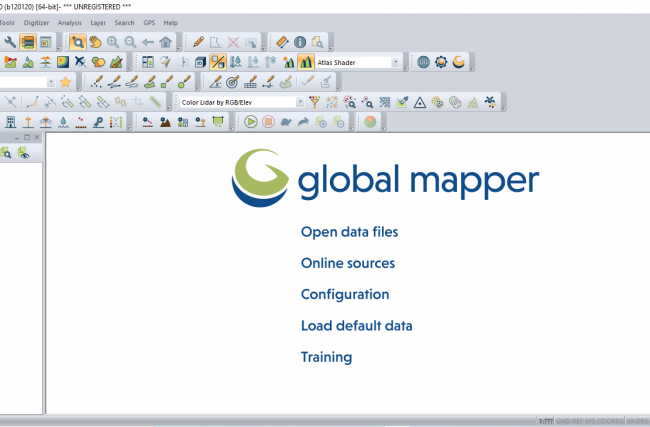Click the Configuration link
The image size is (650, 427).
(345, 294)
